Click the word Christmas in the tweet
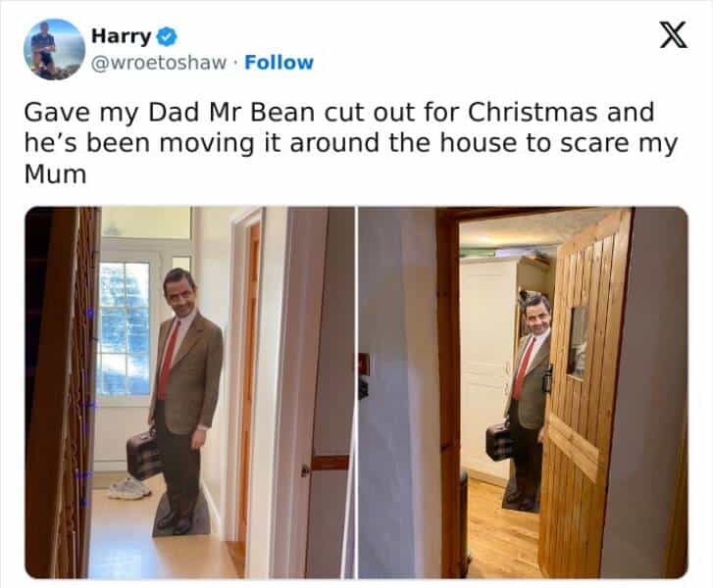Image resolution: width=713 pixels, height=588 pixels. coord(533,112)
